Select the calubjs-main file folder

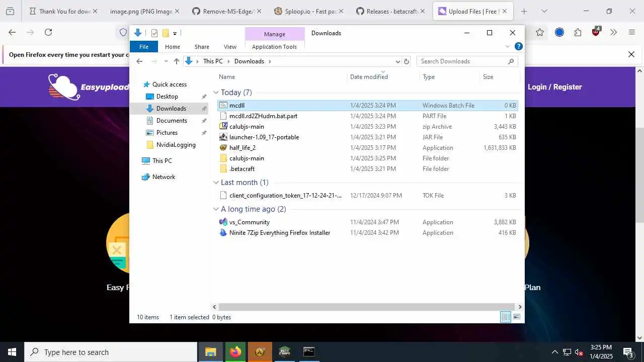(x=368, y=158)
